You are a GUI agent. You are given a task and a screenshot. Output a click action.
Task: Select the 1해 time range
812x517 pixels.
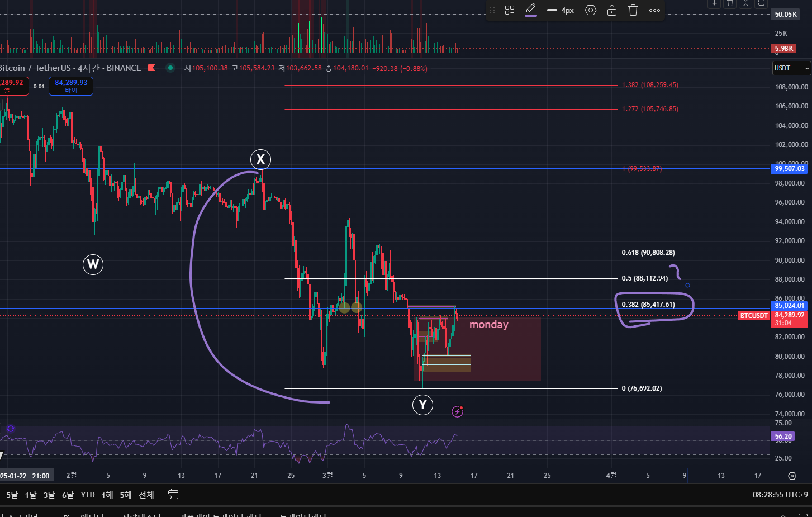coord(107,495)
